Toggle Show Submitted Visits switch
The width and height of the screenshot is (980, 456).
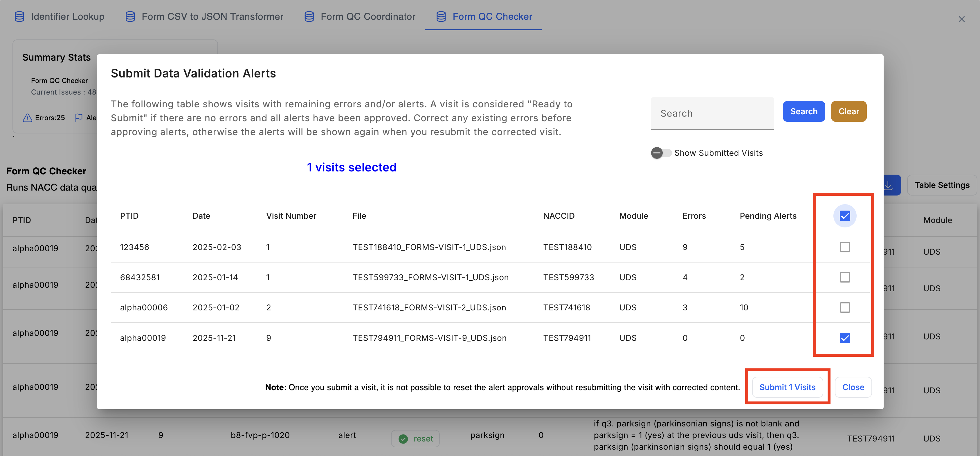(x=661, y=153)
